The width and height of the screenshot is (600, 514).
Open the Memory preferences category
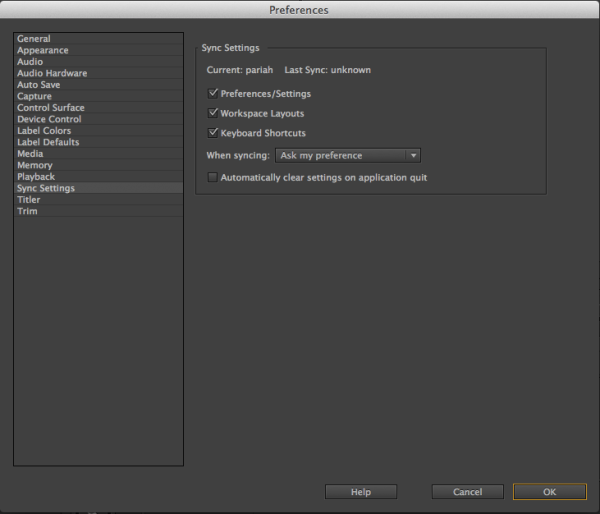click(x=98, y=165)
